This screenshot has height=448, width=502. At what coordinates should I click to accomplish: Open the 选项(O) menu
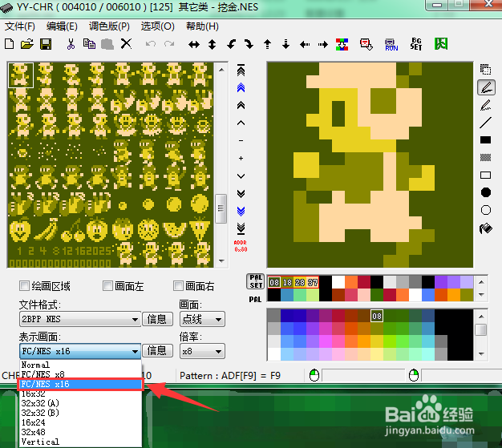coord(157,26)
